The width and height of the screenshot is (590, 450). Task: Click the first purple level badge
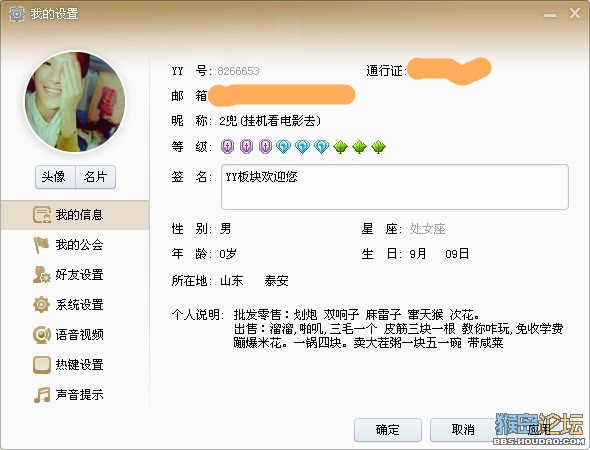227,146
